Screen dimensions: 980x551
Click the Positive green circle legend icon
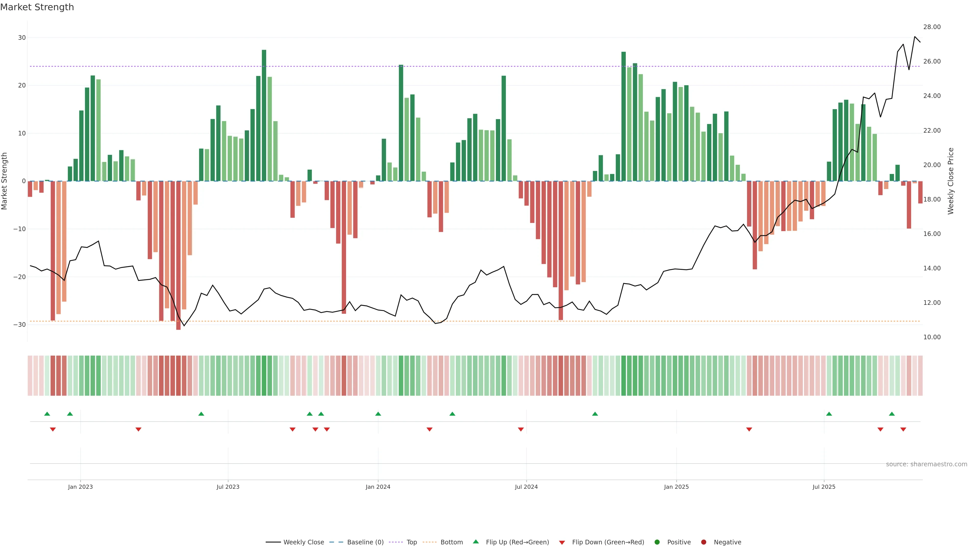(x=657, y=542)
